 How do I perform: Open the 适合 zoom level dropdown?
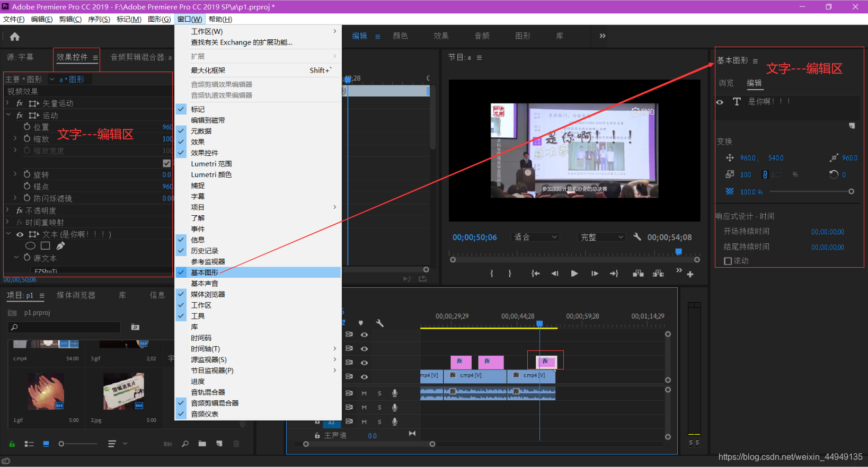pos(536,237)
